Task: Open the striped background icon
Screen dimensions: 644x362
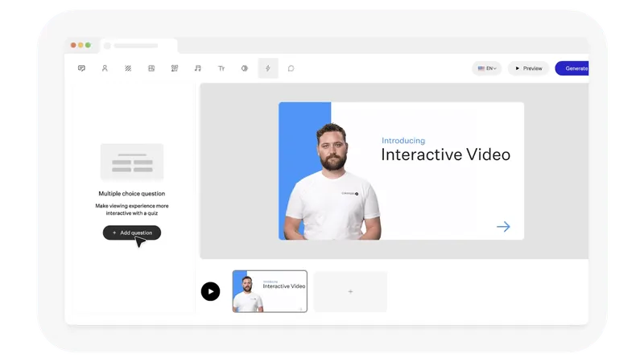Action: [x=128, y=68]
